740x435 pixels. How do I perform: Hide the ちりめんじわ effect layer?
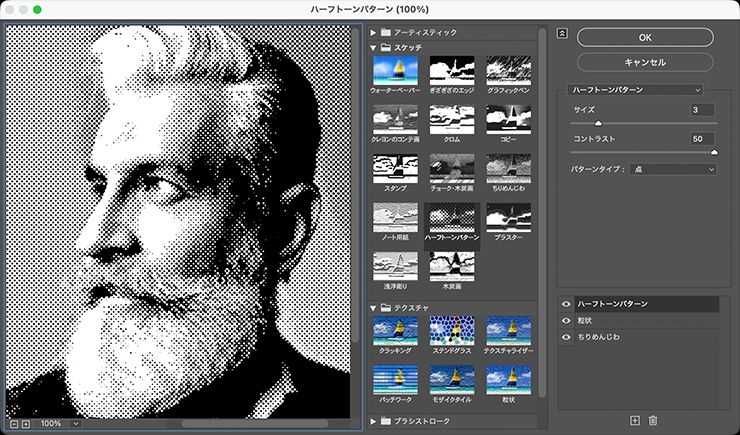pyautogui.click(x=566, y=337)
